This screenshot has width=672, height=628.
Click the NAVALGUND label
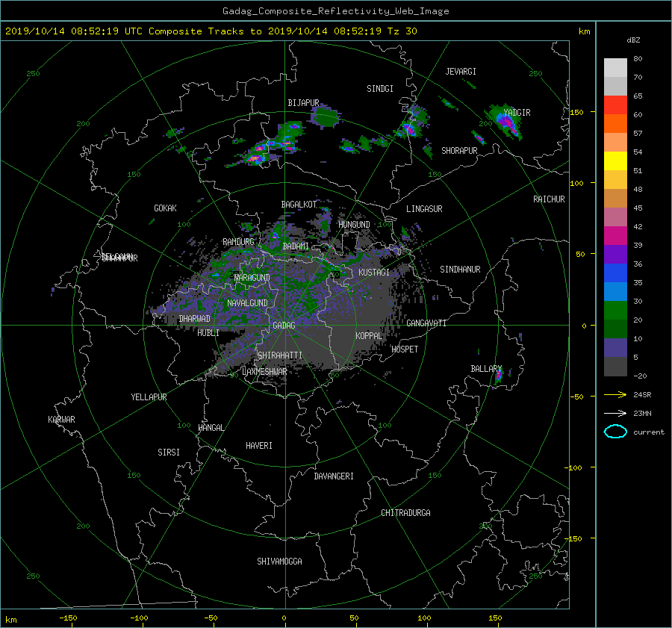tap(247, 303)
